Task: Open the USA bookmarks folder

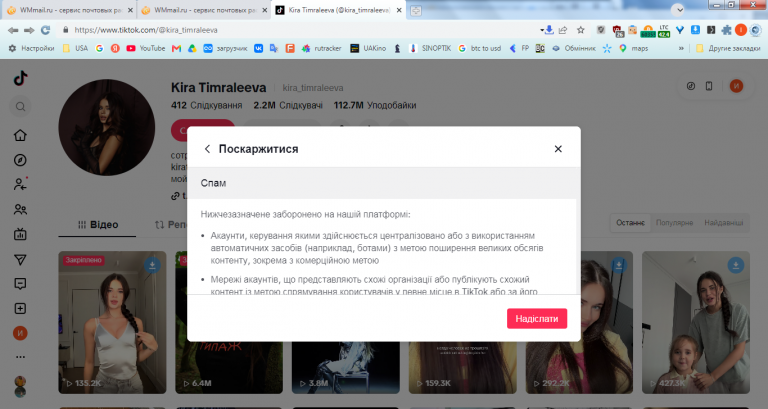Action: tap(75, 48)
